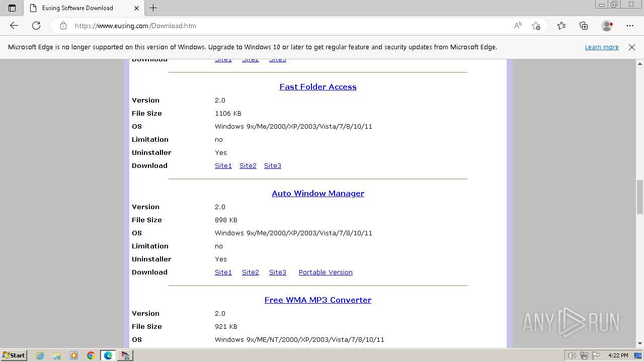
Task: Download Fast Folder Access from Site1
Action: (x=223, y=166)
